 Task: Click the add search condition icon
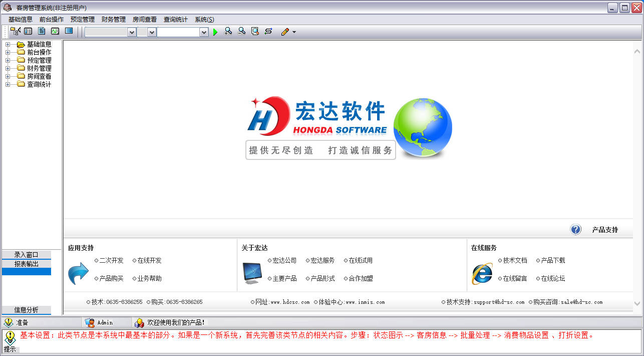coord(228,32)
